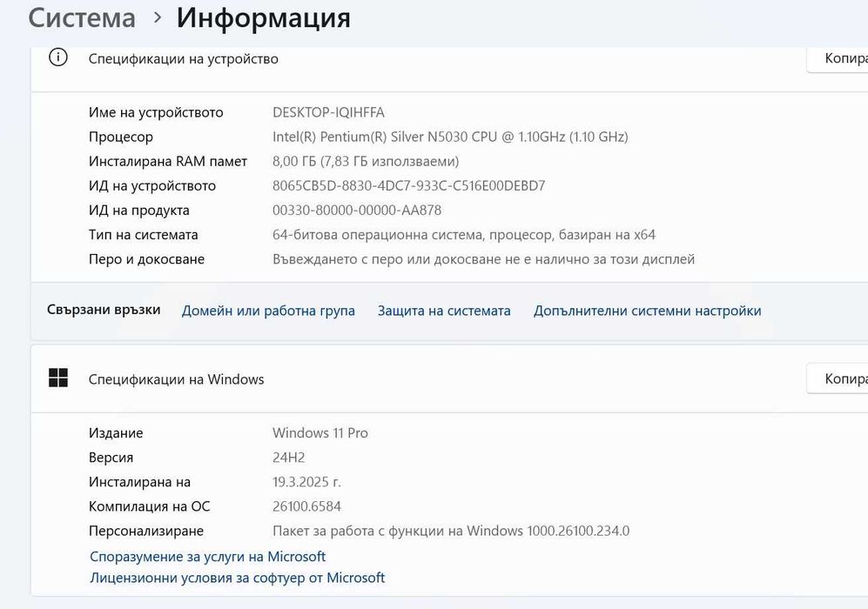
Task: Click the Компилация на ОС label
Action: pos(150,506)
